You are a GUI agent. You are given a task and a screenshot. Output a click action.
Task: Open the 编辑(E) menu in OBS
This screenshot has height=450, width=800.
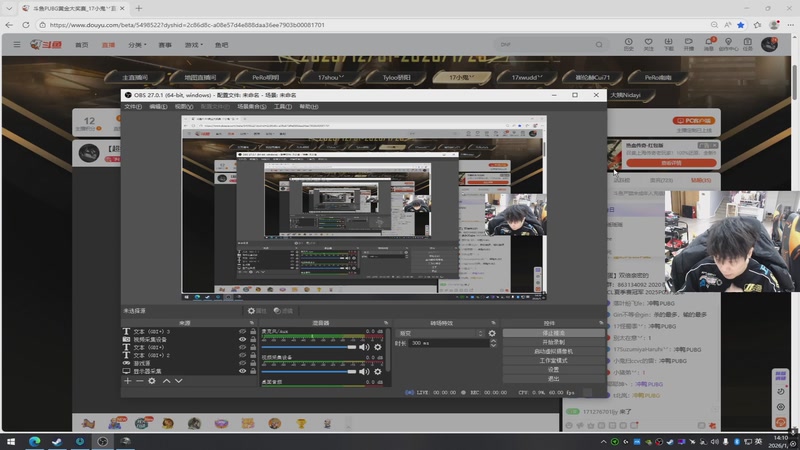tap(158, 107)
